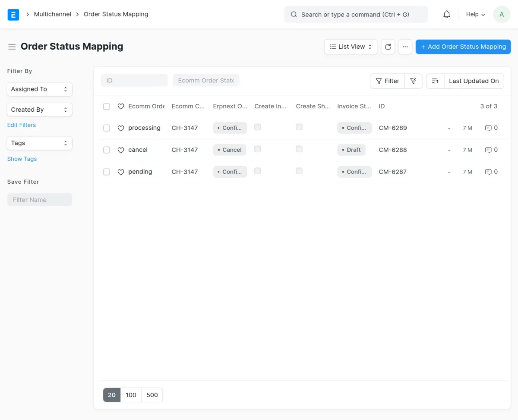
Task: Open the Tags filter dropdown
Action: click(39, 143)
